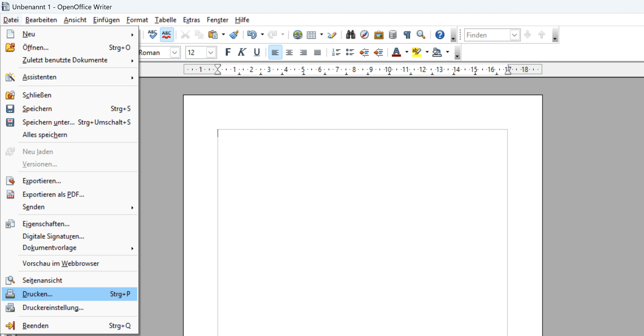Click the Find & Replace binoculars icon
The image size is (644, 336).
click(350, 35)
